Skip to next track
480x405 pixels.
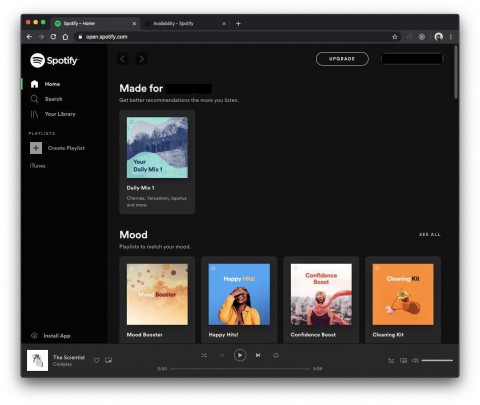pos(258,355)
